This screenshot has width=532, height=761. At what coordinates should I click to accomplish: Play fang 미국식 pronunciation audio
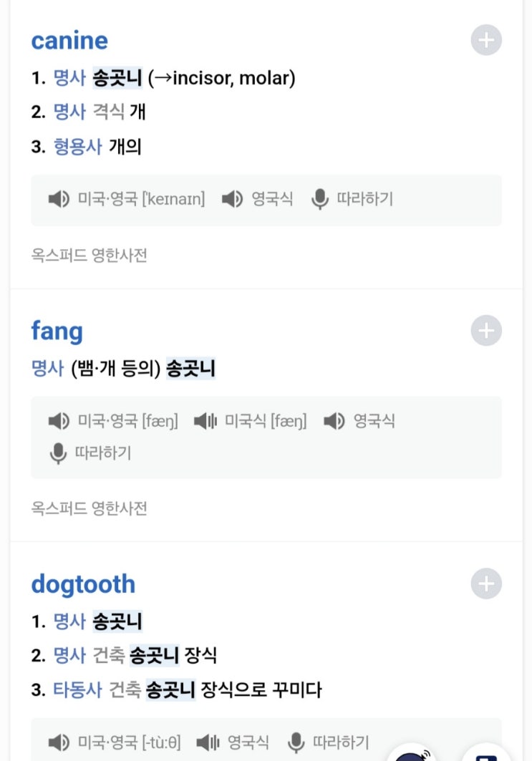click(206, 421)
